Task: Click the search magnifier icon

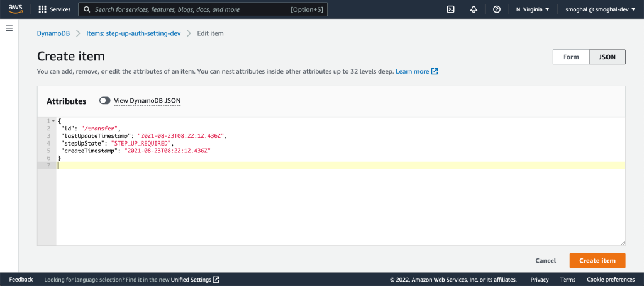Action: pos(87,9)
